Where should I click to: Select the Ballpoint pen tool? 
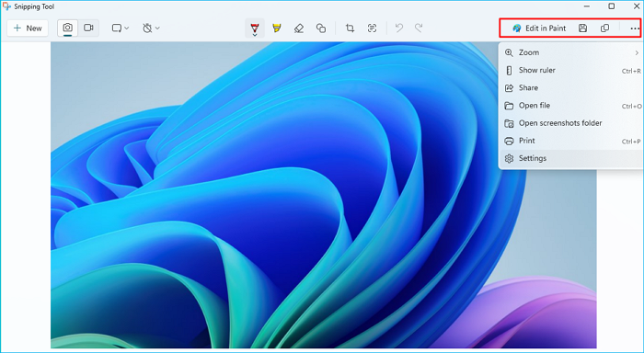pyautogui.click(x=255, y=27)
